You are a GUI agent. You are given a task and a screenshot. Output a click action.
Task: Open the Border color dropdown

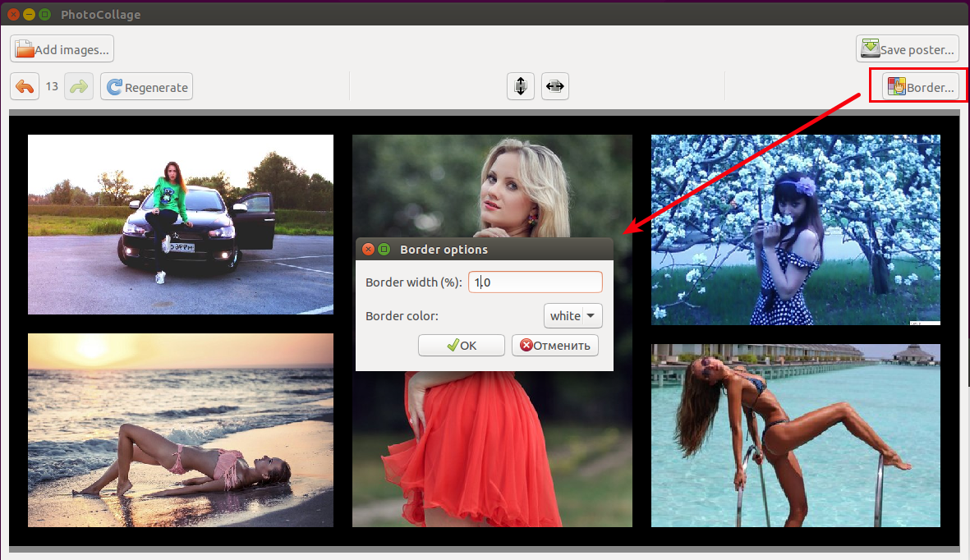572,315
